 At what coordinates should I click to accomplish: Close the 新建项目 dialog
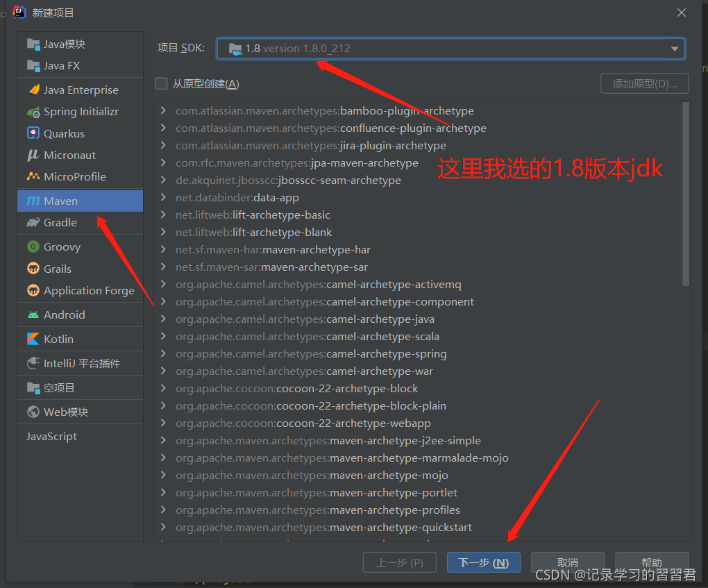(682, 12)
